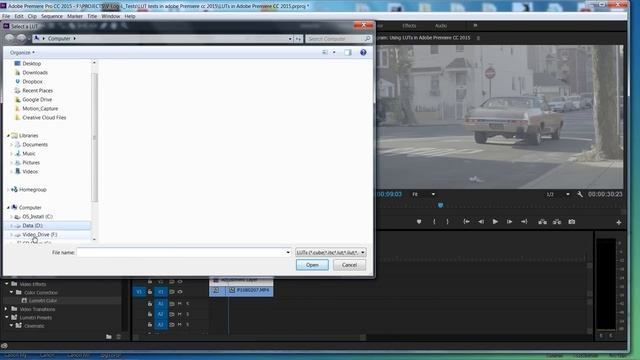Toggle the lock on track V1
Viewport: 640px width, 360px height.
(x=150, y=292)
